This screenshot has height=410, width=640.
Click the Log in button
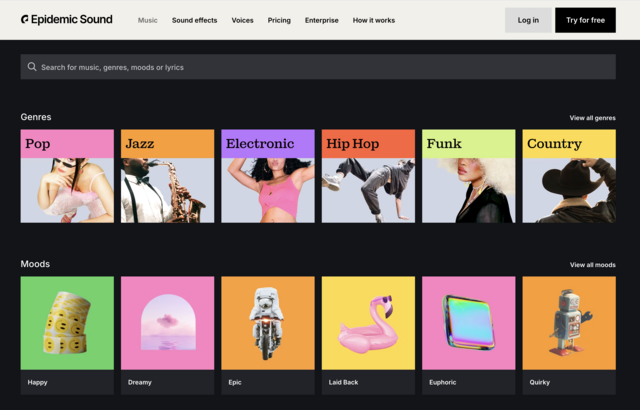(528, 20)
